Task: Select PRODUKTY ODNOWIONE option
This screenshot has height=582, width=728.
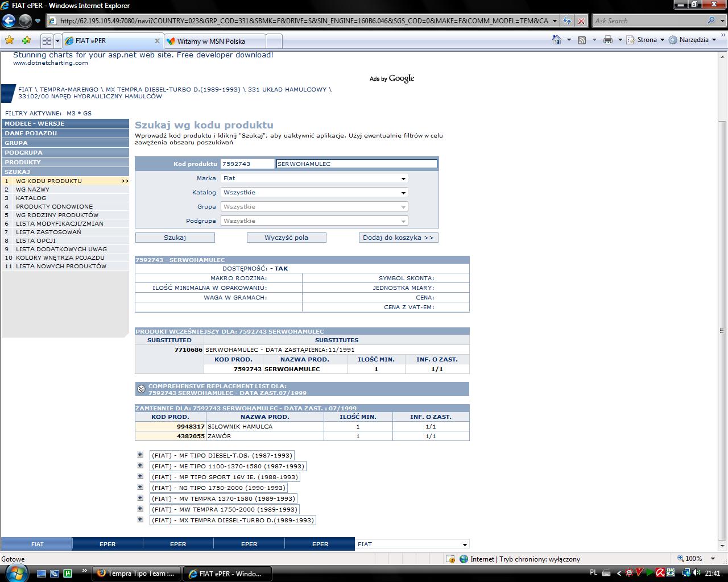Action: pos(65,206)
